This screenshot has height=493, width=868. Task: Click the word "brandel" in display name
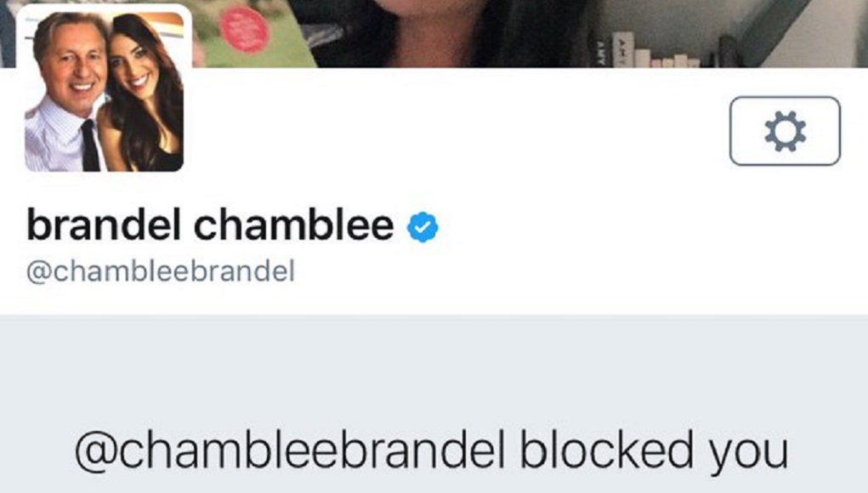click(104, 225)
